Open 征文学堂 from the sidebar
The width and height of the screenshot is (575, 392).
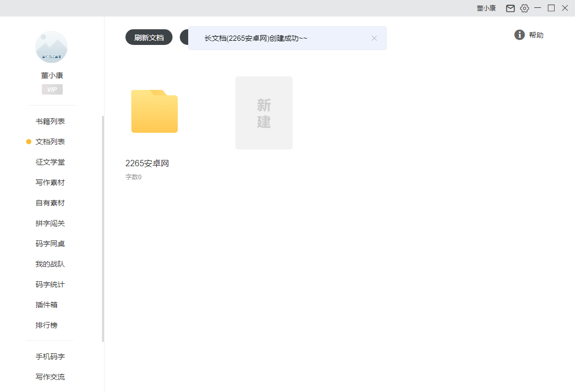[50, 162]
